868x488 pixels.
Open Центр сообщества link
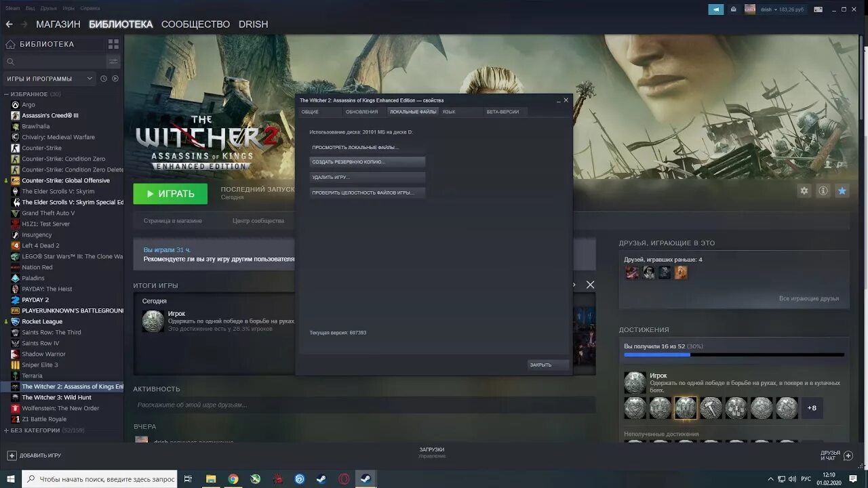(x=258, y=221)
